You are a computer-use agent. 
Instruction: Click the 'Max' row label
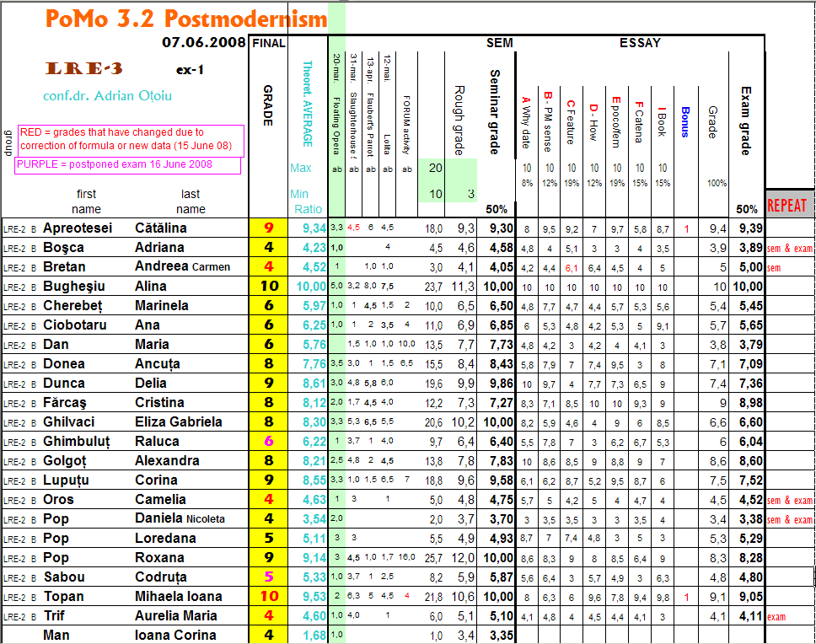(301, 168)
